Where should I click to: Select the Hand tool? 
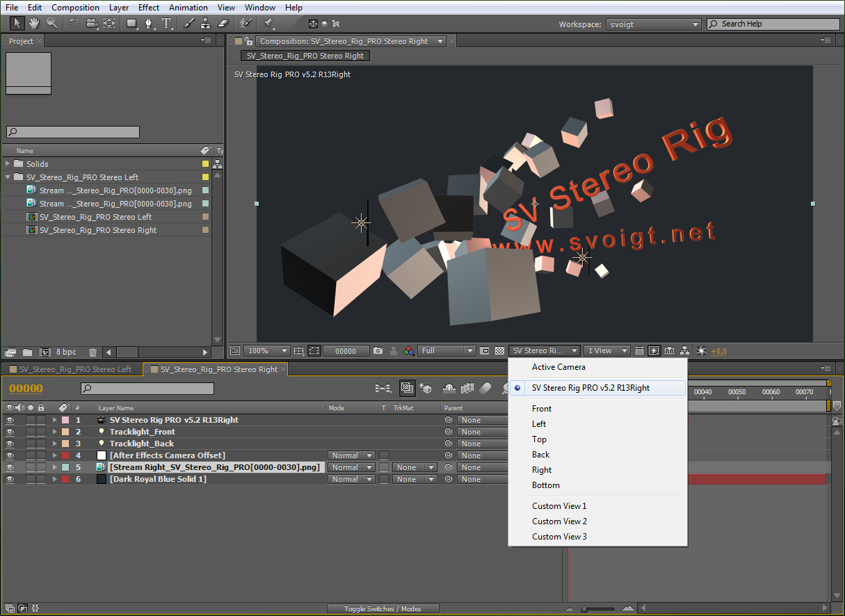coord(34,23)
